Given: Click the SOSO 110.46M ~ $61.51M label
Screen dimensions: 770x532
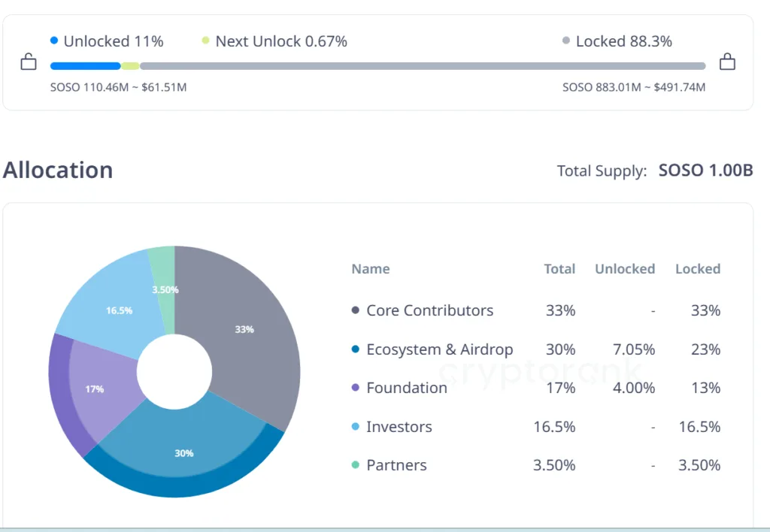Looking at the screenshot, I should [x=118, y=87].
